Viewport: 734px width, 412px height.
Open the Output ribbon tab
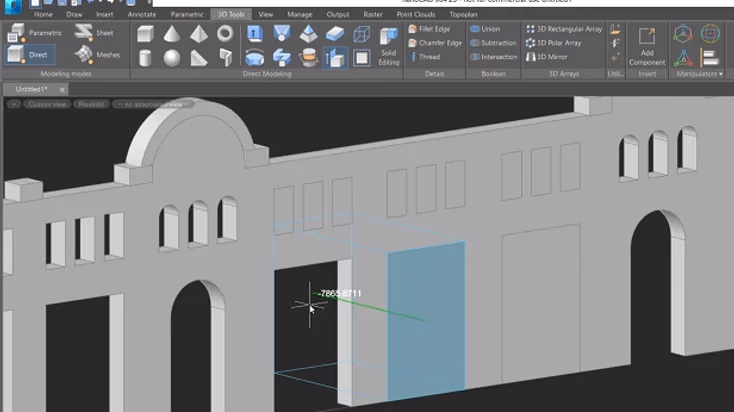[338, 15]
